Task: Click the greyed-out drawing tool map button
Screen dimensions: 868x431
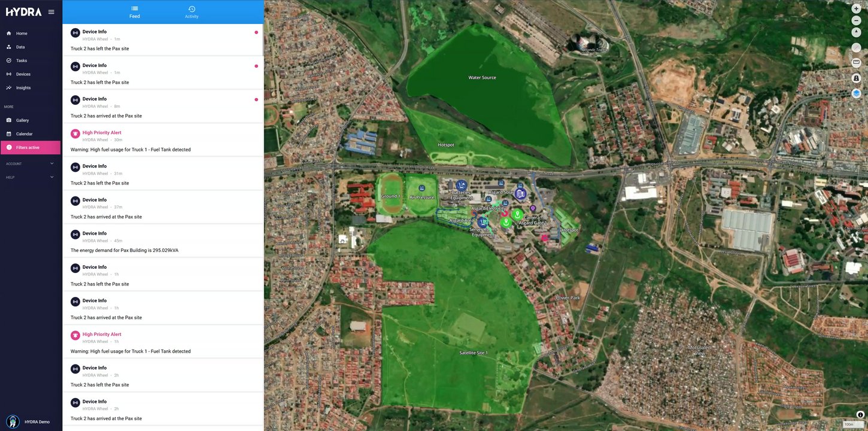Action: click(857, 47)
